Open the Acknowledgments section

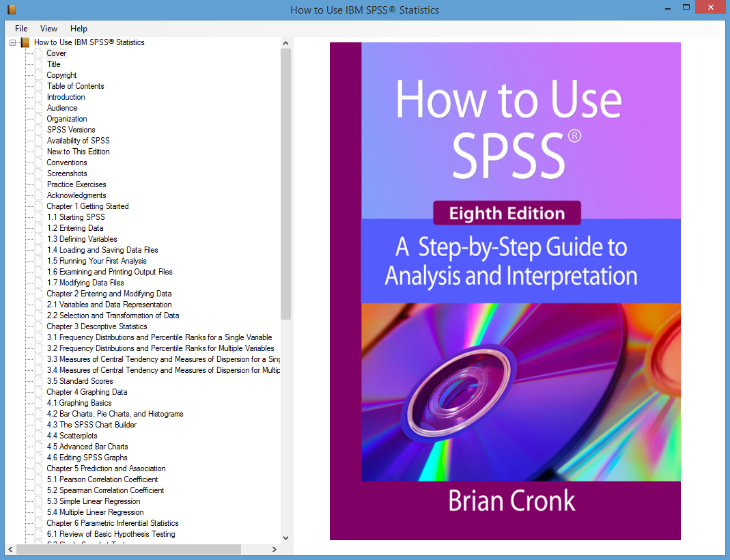point(76,195)
